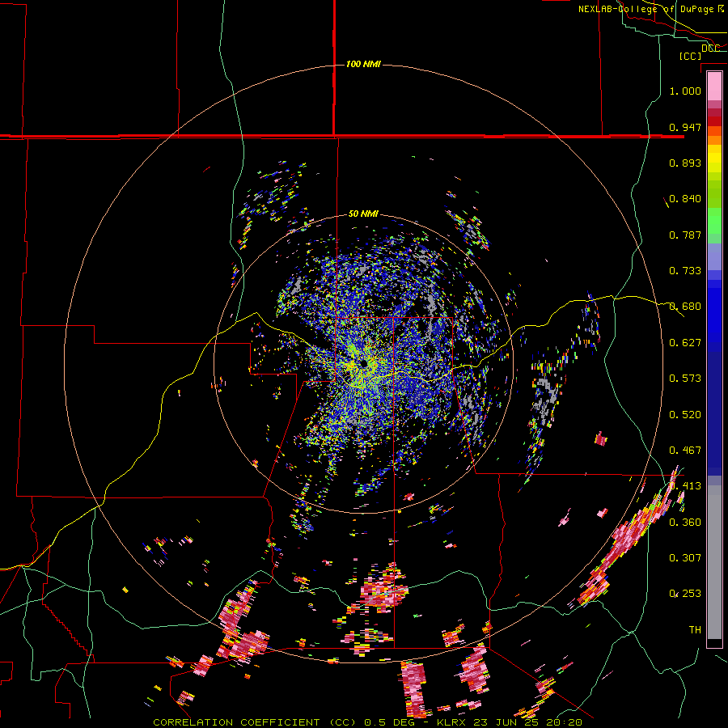Viewport: 728px width, 728px height.
Task: Click the CORRELATION COEFFICIENT (CC) product title
Action: [255, 722]
